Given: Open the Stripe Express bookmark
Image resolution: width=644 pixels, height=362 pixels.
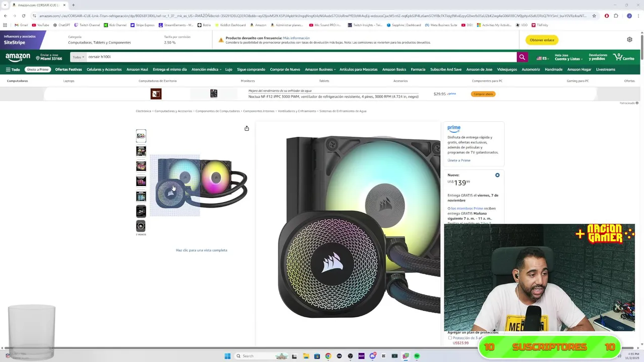Looking at the screenshot, I should click(x=142, y=25).
